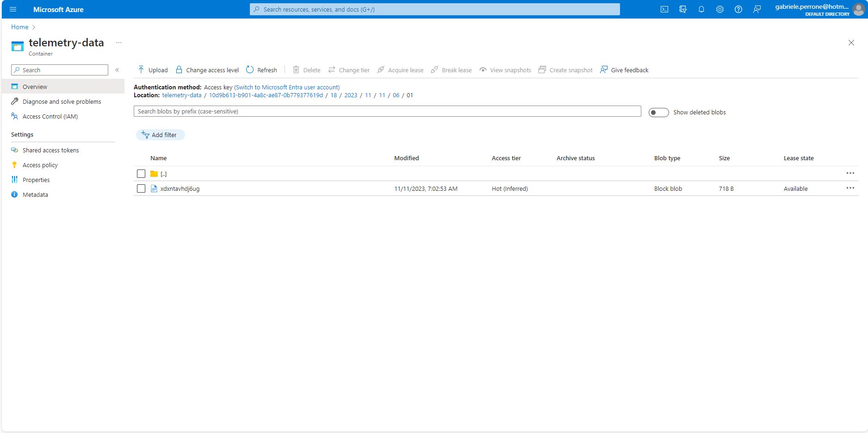
Task: Refresh the blob list
Action: point(261,69)
